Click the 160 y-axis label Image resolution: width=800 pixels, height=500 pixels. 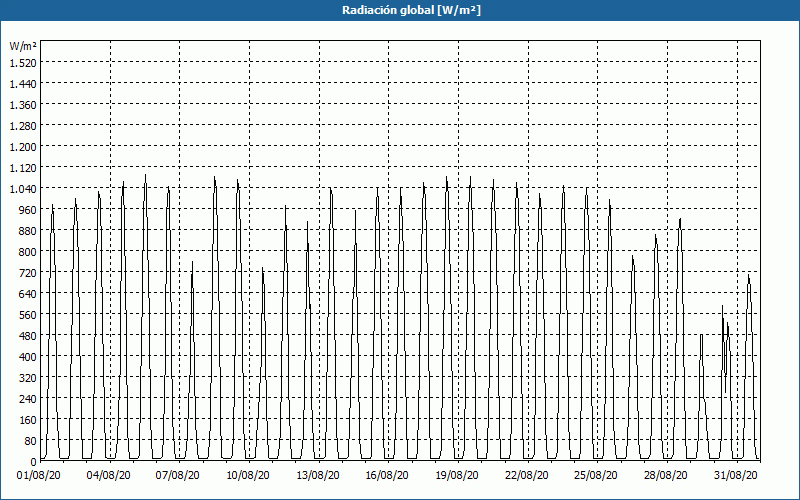pyautogui.click(x=28, y=420)
